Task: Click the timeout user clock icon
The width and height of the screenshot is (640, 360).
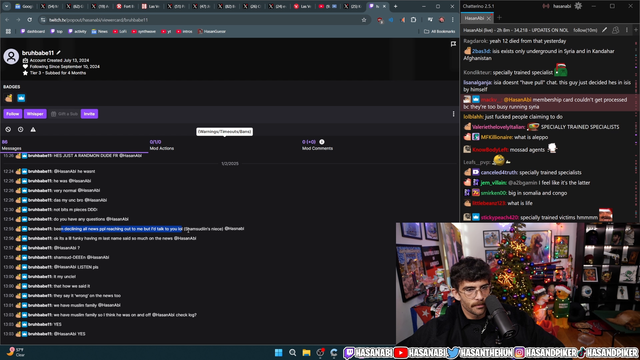Action: coord(20,129)
